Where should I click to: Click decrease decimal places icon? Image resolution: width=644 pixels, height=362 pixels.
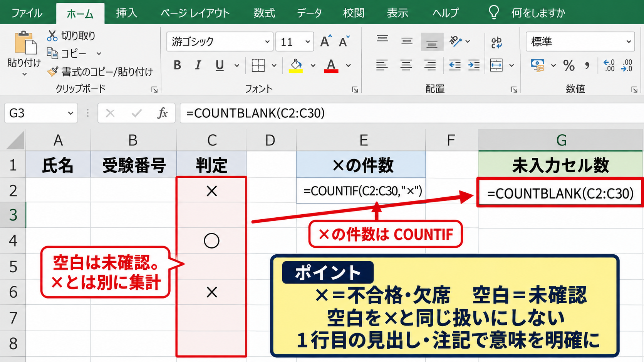[x=627, y=65]
